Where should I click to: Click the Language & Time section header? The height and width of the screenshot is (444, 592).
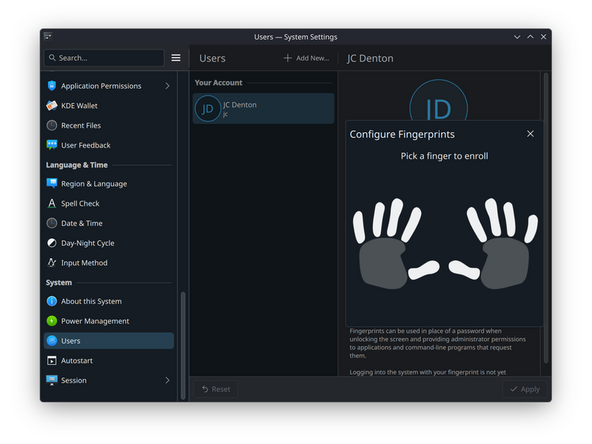[77, 165]
